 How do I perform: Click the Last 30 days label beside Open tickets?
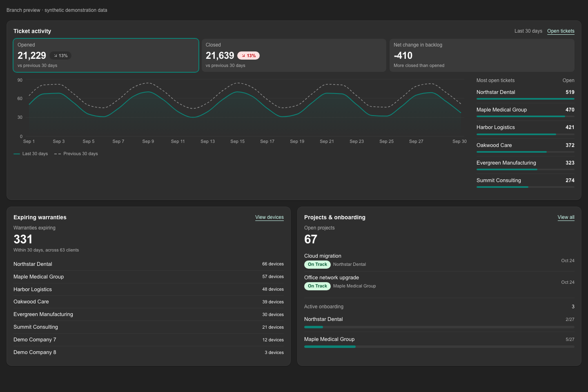click(x=528, y=31)
